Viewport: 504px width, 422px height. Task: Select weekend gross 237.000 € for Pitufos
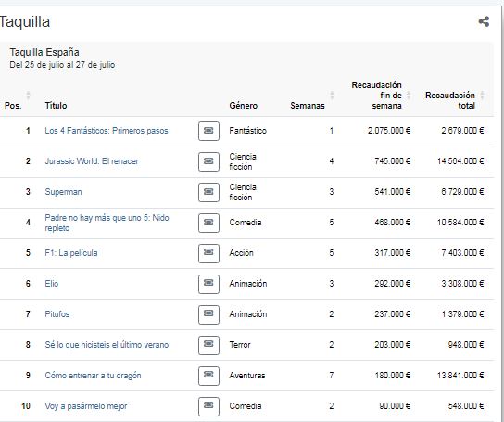[x=393, y=314]
